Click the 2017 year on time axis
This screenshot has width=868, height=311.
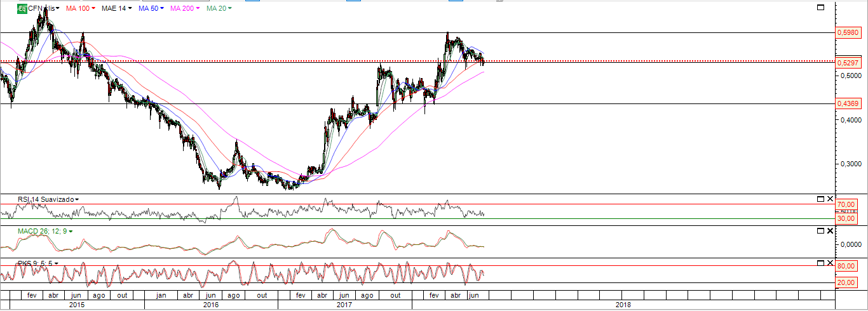(x=344, y=305)
